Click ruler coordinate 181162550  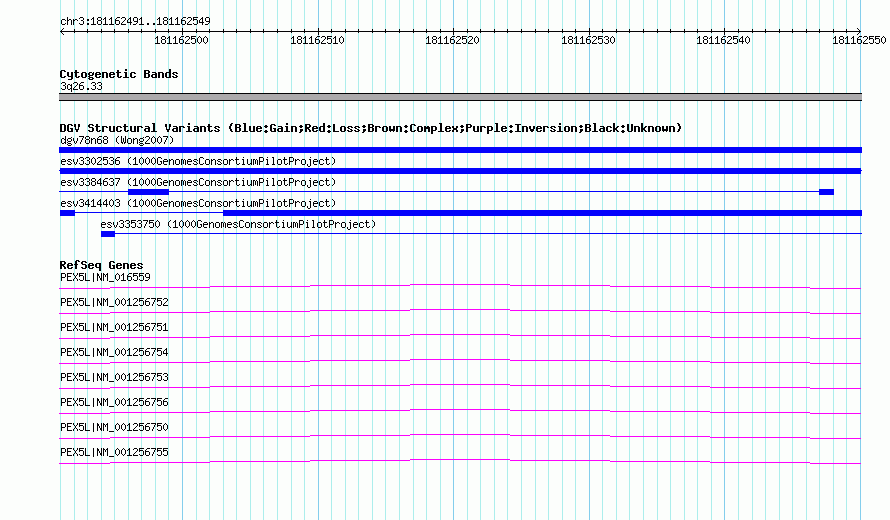click(859, 40)
